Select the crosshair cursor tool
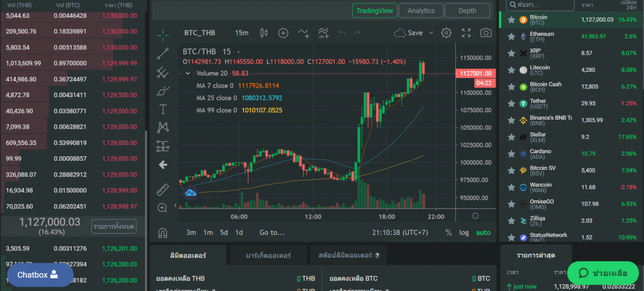The image size is (644, 291). pos(163,35)
